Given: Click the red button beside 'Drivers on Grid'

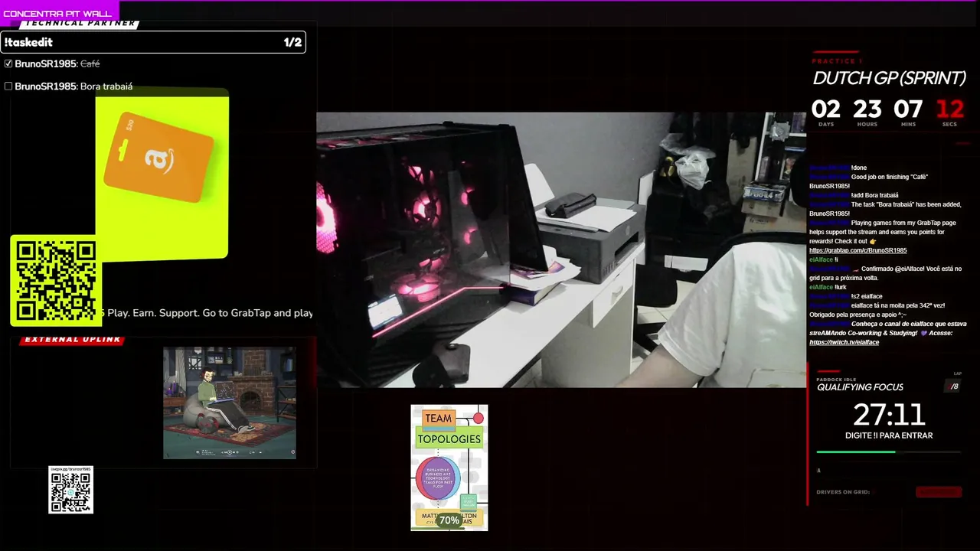Looking at the screenshot, I should click(939, 492).
